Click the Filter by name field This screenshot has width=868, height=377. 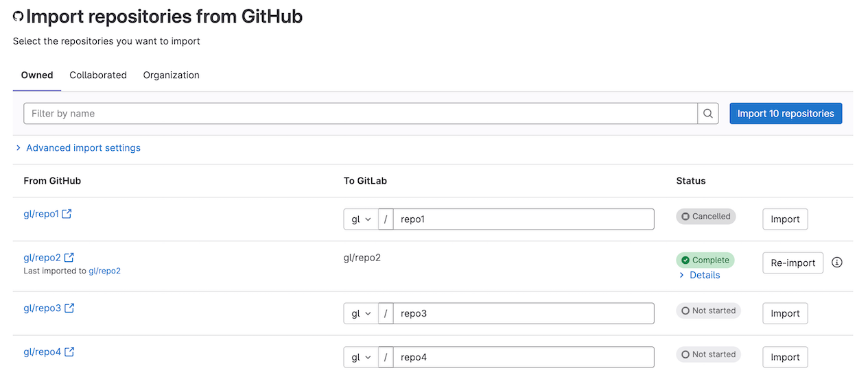(360, 114)
